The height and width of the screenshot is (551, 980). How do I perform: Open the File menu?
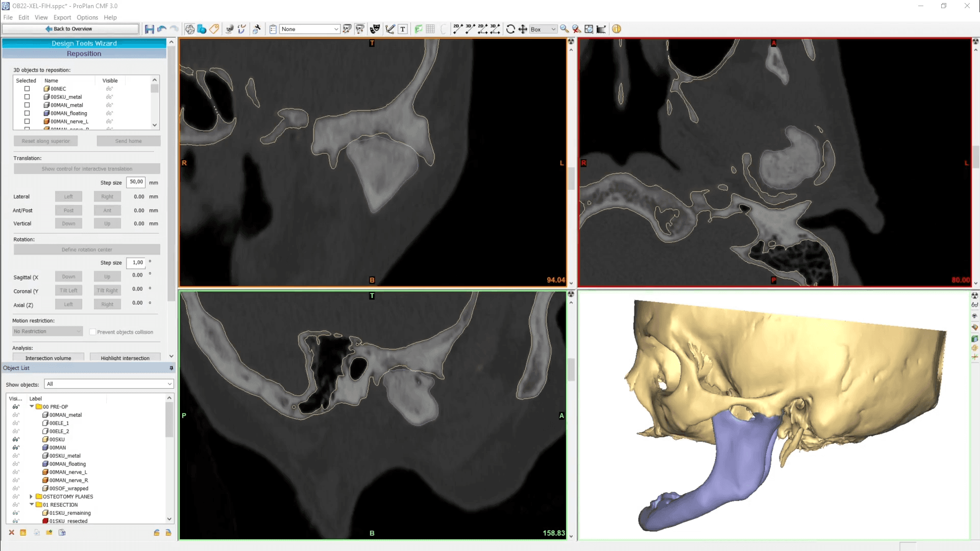coord(8,17)
